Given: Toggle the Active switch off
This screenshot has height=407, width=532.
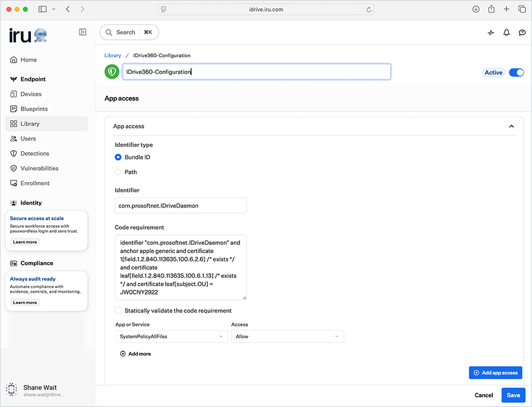Looking at the screenshot, I should [517, 72].
